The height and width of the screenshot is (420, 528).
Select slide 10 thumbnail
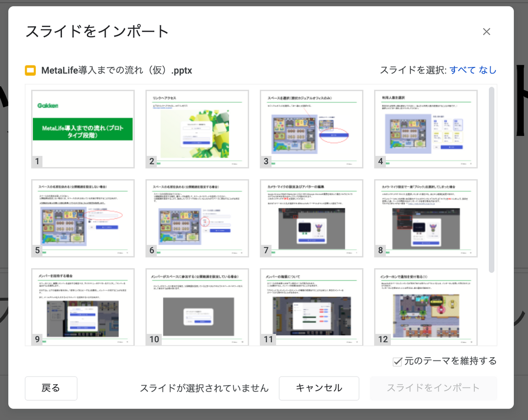[198, 307]
